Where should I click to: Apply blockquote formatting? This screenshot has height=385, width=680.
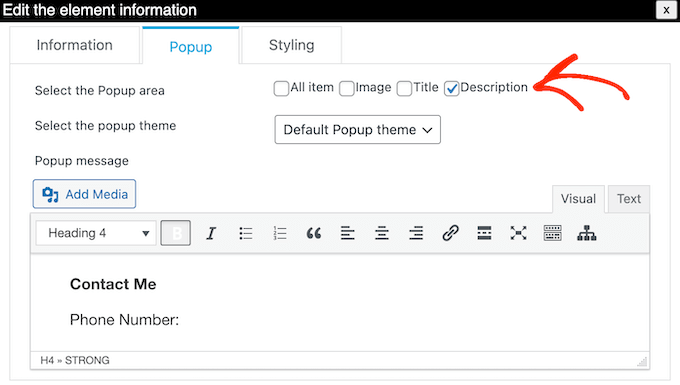tap(314, 233)
